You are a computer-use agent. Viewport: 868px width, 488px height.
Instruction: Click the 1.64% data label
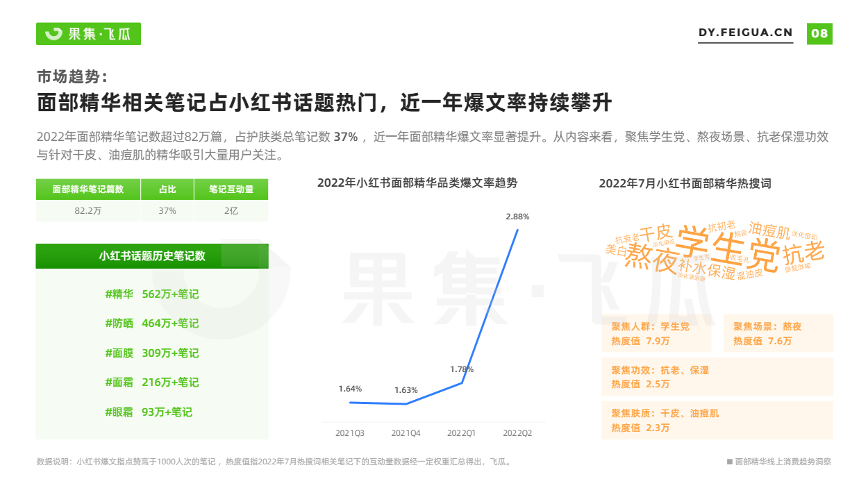(x=350, y=389)
